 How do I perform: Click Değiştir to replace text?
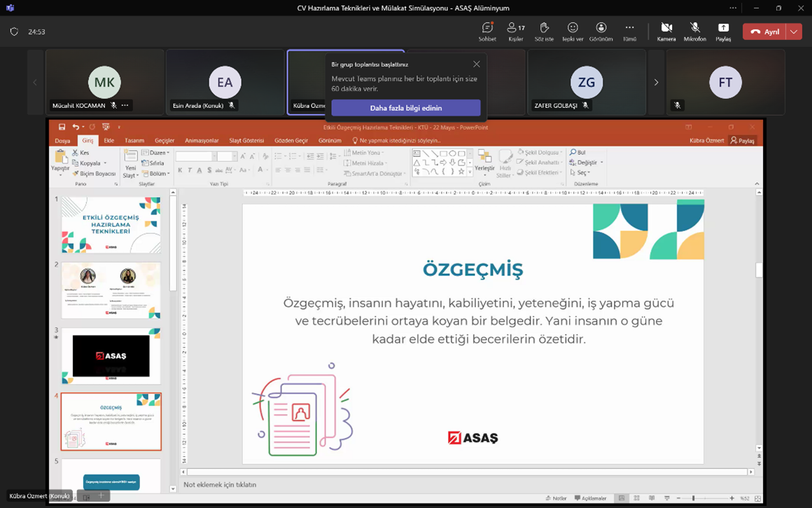586,163
